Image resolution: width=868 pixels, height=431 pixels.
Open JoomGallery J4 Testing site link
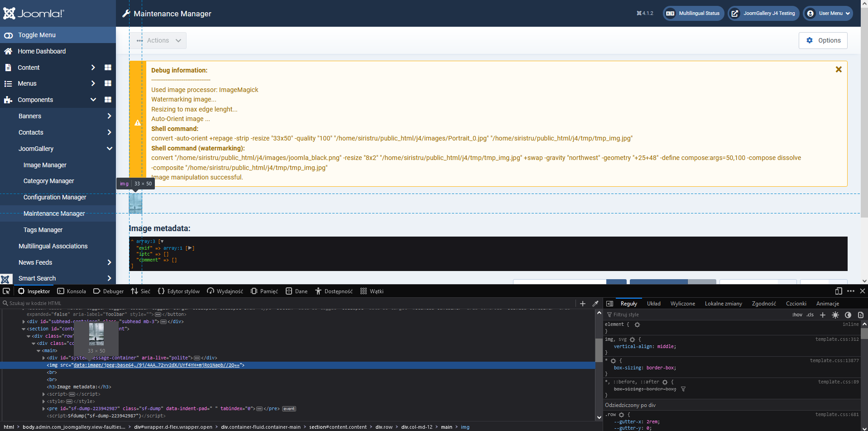[763, 13]
